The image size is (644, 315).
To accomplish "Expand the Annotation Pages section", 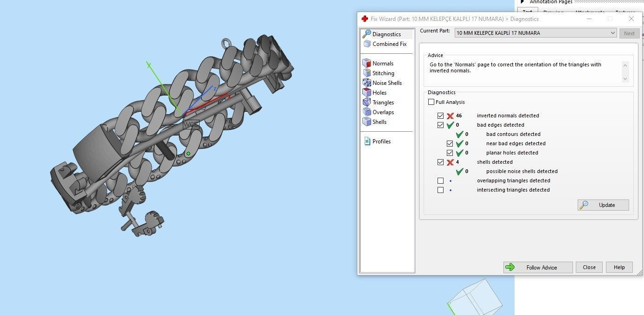I will pyautogui.click(x=522, y=2).
